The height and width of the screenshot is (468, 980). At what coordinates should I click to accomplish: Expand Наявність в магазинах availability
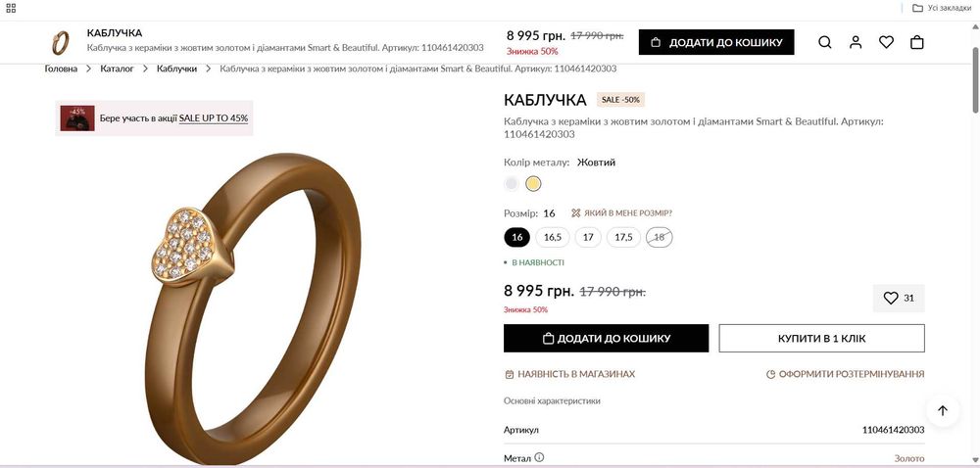coord(569,374)
